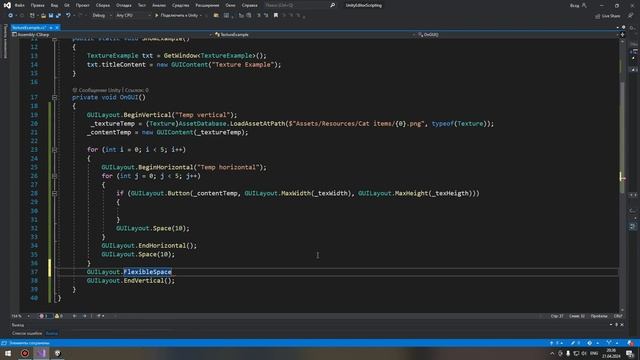Click the Undo toolbar icon
This screenshot has height=360, width=640.
[68, 16]
